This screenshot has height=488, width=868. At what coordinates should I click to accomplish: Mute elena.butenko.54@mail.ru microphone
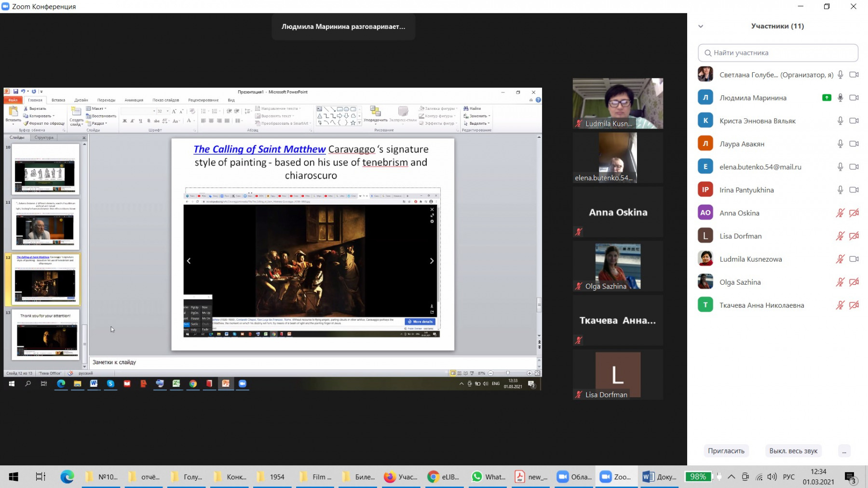(x=840, y=167)
